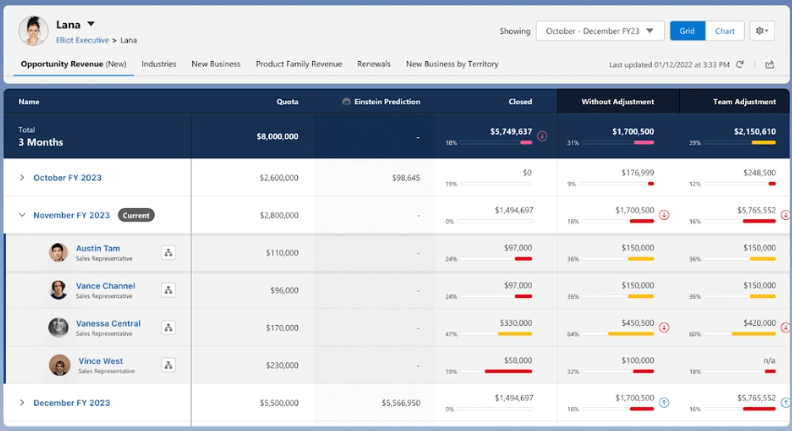The width and height of the screenshot is (792, 431).
Task: Open the Industries tab
Action: point(159,64)
